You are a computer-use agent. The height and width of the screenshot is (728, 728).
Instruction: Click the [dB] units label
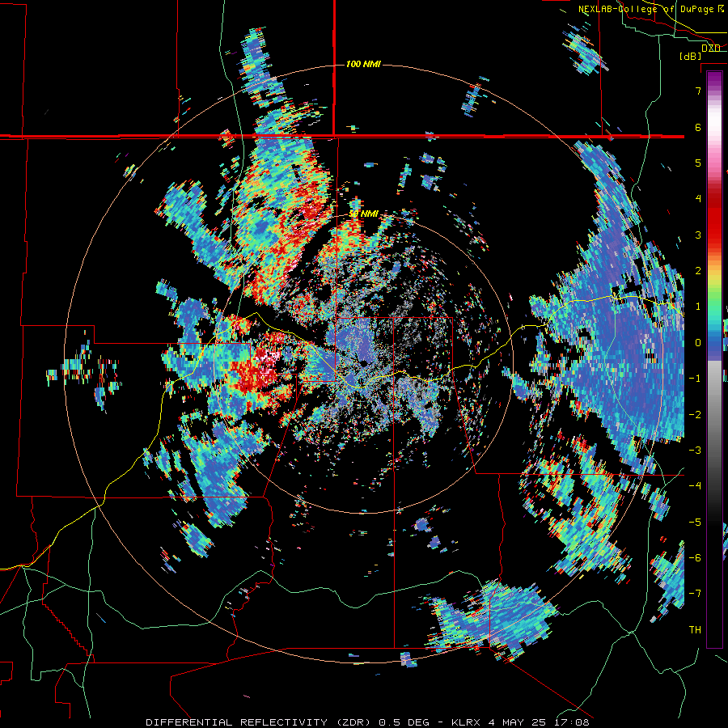click(691, 56)
